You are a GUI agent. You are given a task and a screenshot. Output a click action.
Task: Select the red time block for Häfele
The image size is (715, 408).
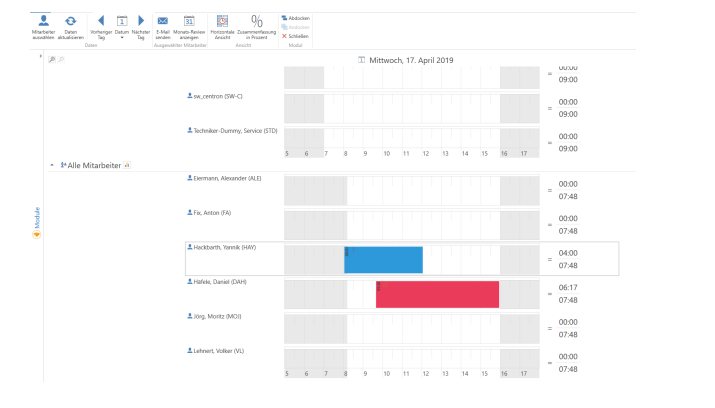pyautogui.click(x=437, y=294)
